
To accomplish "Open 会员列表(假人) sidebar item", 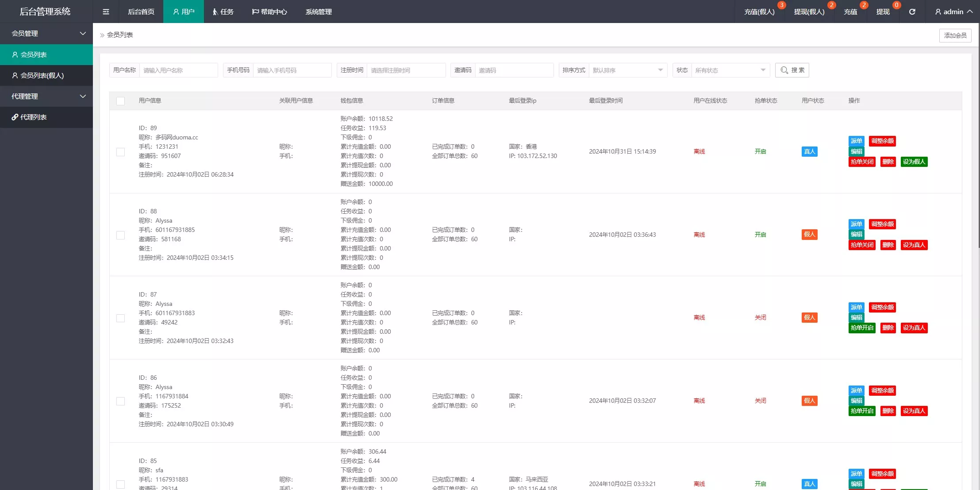I will (x=42, y=75).
